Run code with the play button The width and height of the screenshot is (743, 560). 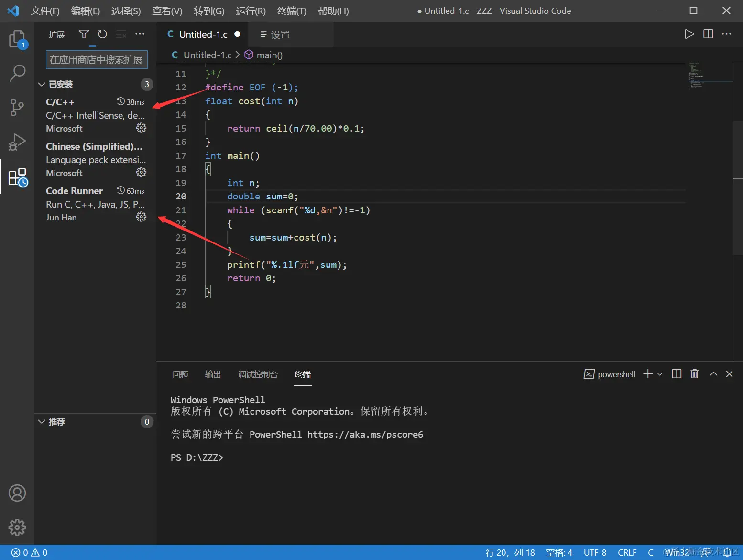(689, 34)
